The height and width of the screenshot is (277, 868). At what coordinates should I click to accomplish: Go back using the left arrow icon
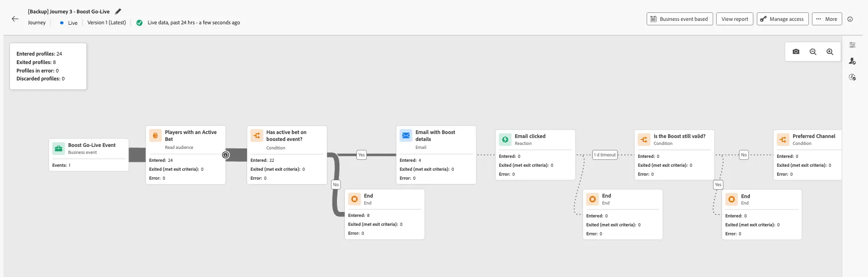coord(15,19)
